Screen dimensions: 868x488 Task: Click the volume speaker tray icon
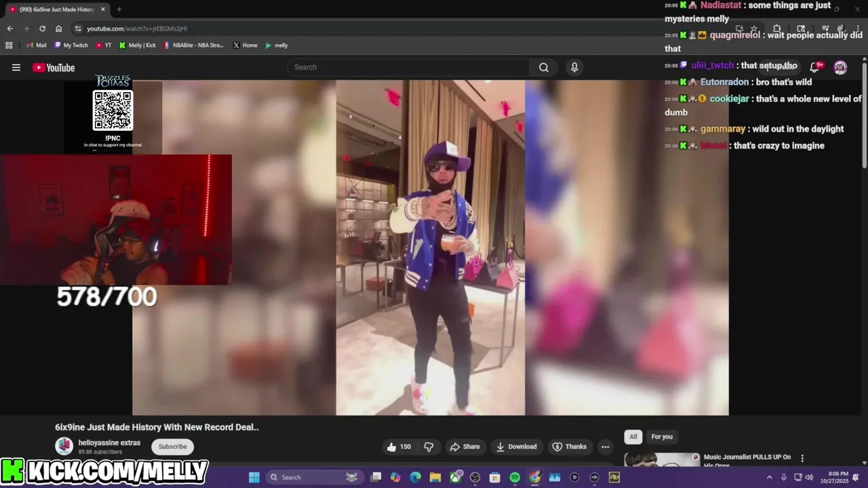(809, 477)
